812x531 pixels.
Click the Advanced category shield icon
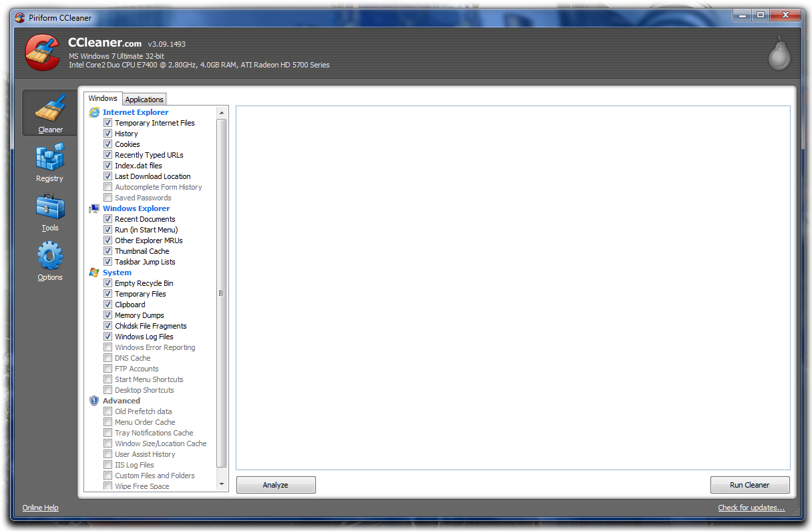pos(93,400)
